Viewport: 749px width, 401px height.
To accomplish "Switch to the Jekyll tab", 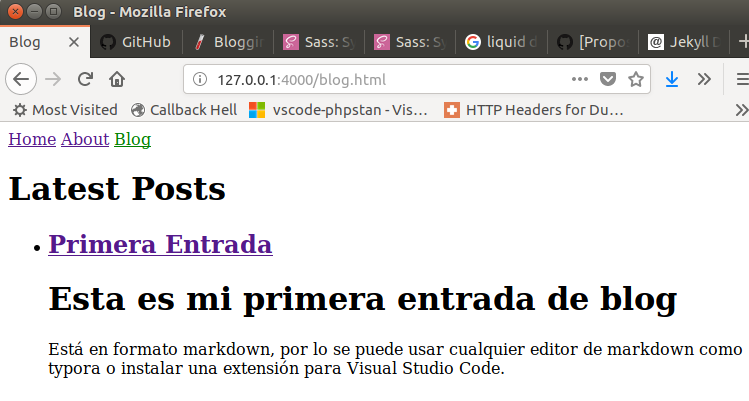I will (x=684, y=42).
